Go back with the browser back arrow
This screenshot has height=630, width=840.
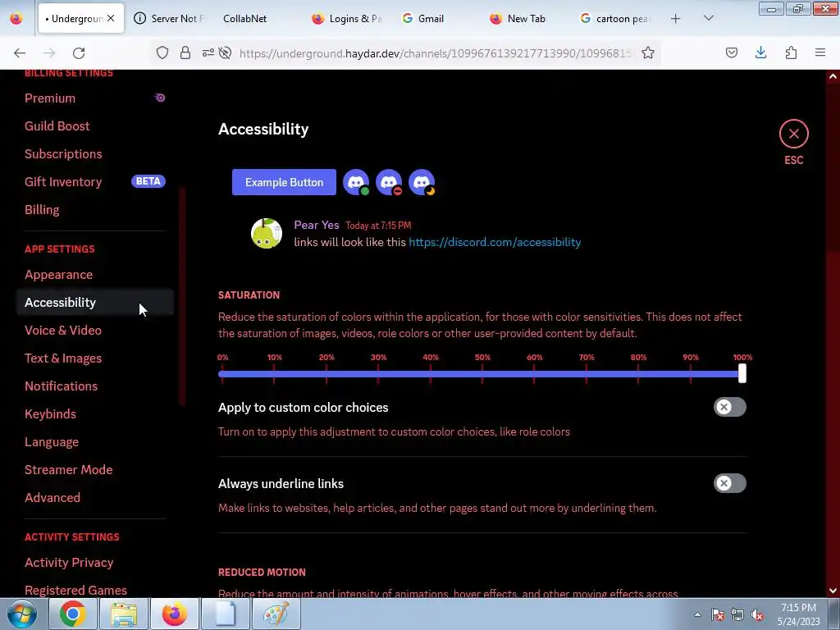pos(20,52)
